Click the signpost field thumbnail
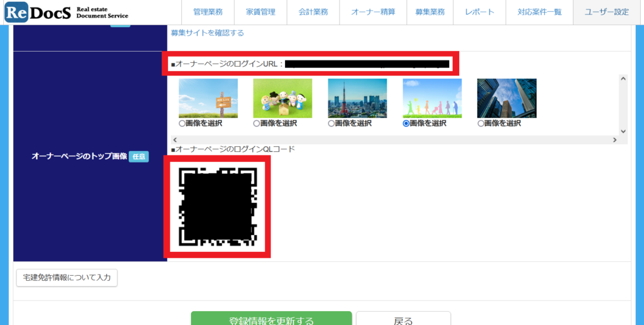The height and width of the screenshot is (325, 644). 208,98
